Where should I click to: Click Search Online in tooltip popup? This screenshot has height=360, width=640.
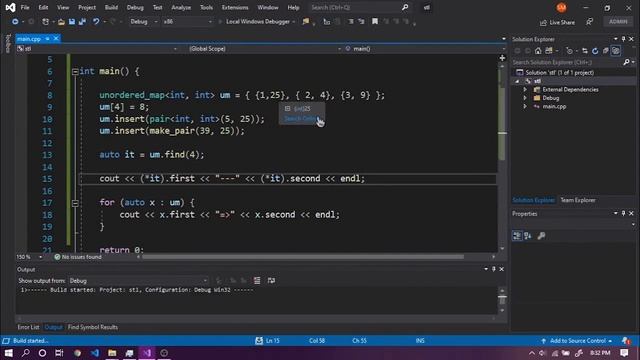300,118
